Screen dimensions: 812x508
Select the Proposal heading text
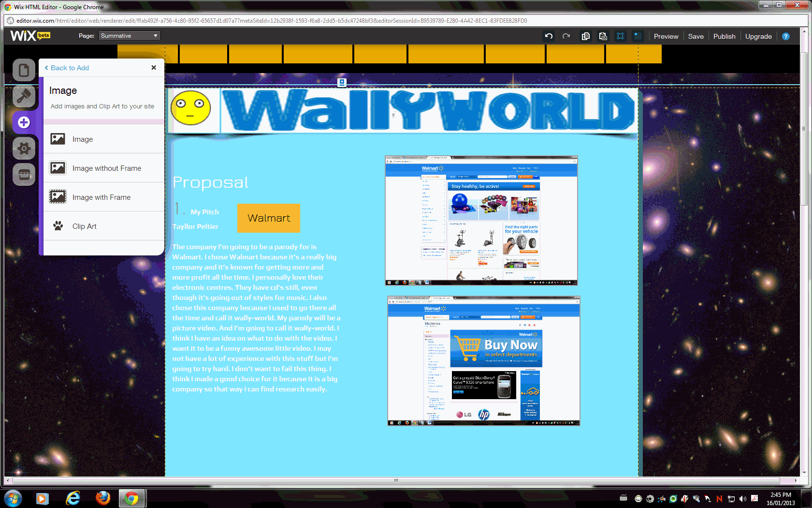(x=211, y=182)
